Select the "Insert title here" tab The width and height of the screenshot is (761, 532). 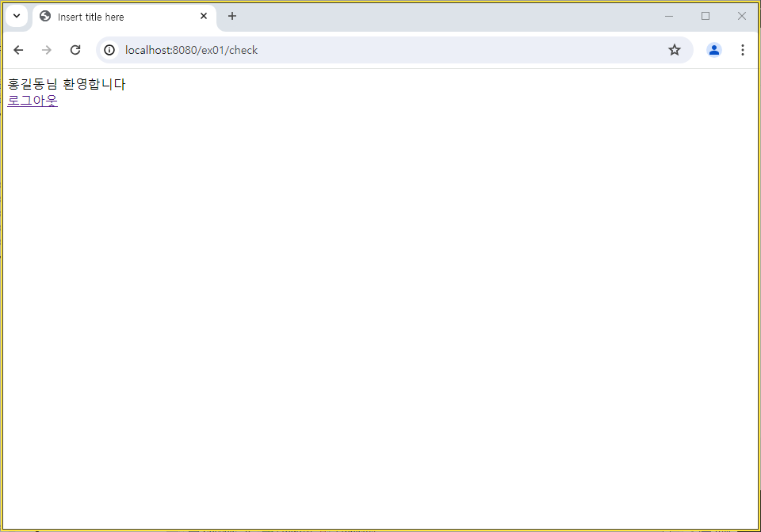point(124,17)
